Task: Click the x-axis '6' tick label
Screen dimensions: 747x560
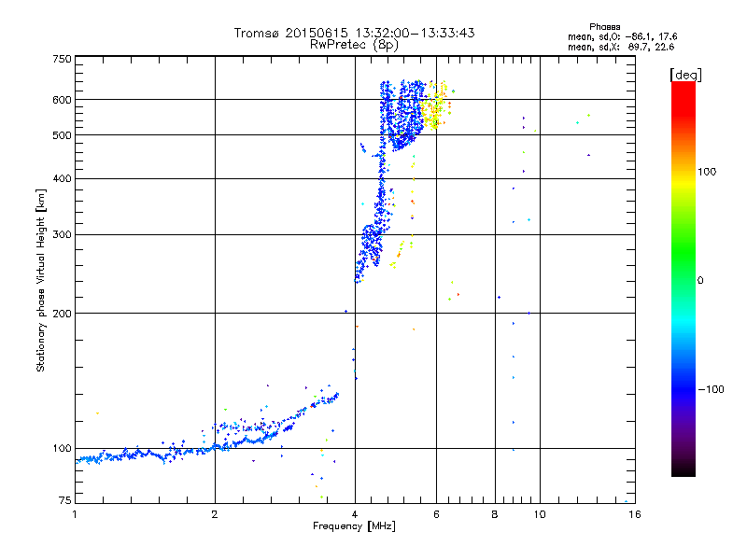Action: 436,514
